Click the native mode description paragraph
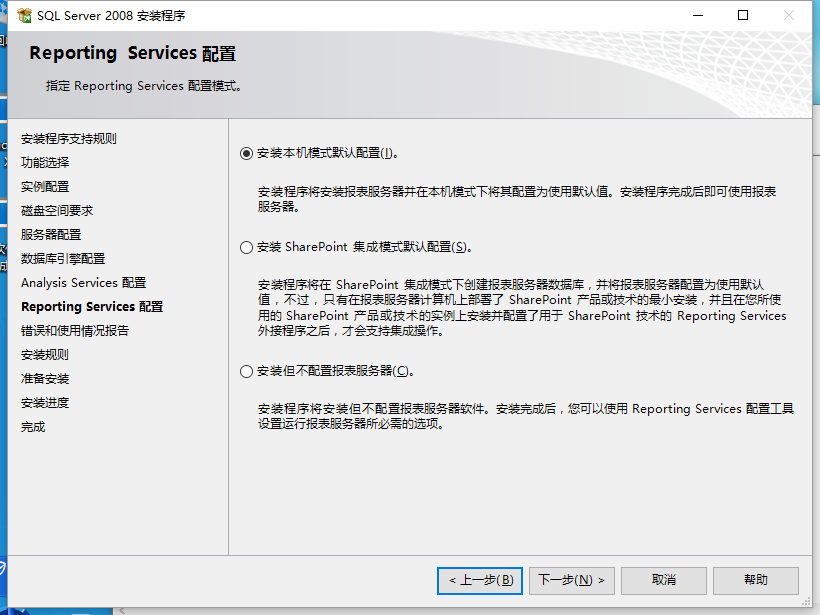820x615 pixels. coord(517,199)
